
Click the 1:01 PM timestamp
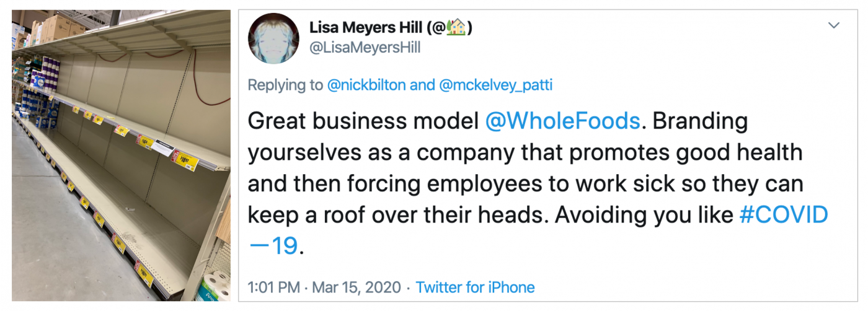(273, 287)
